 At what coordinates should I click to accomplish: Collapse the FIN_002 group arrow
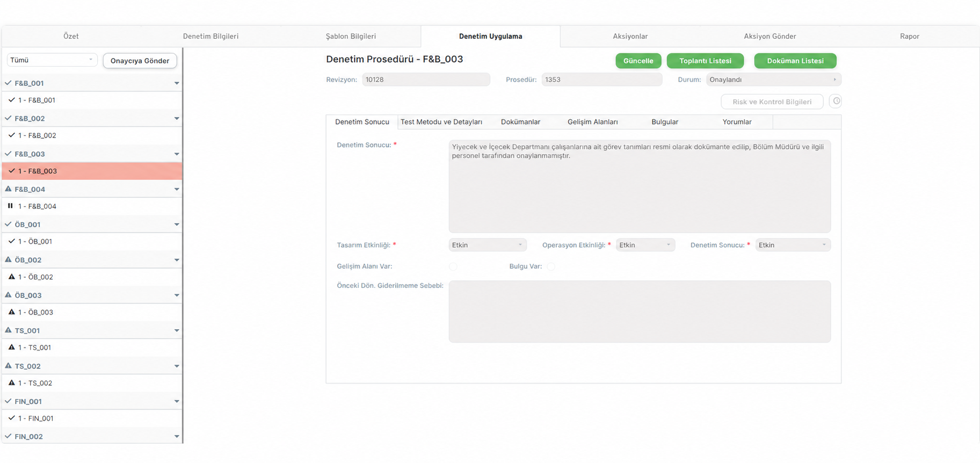(177, 437)
